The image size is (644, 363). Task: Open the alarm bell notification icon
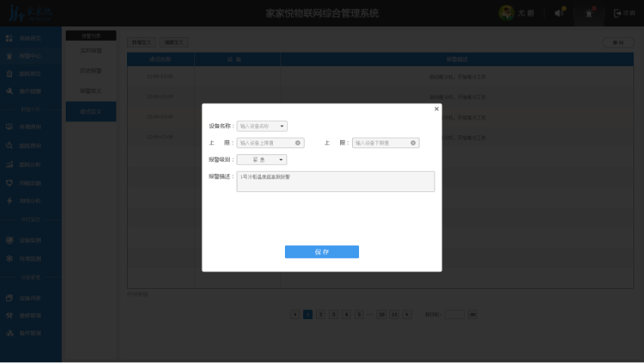[589, 13]
